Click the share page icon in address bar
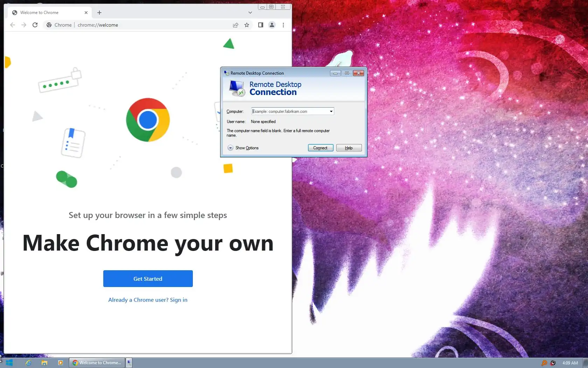The width and height of the screenshot is (588, 368). click(x=236, y=25)
